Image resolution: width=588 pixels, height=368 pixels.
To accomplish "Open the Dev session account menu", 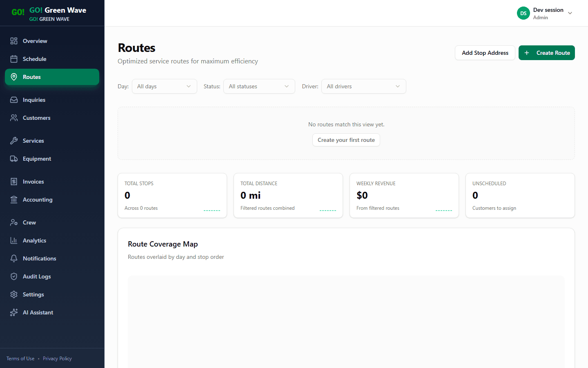I will (x=545, y=13).
